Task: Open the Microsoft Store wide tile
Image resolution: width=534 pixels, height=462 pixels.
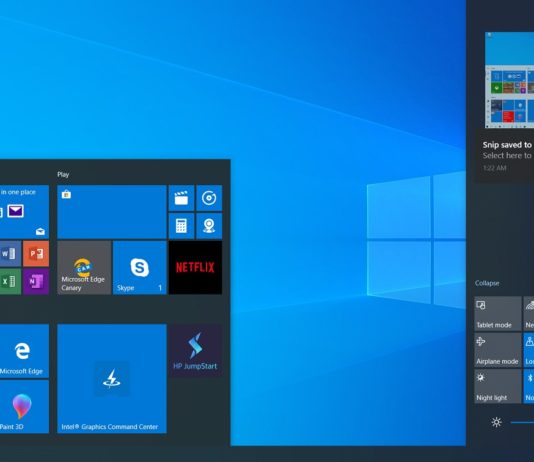Action: pos(112,212)
